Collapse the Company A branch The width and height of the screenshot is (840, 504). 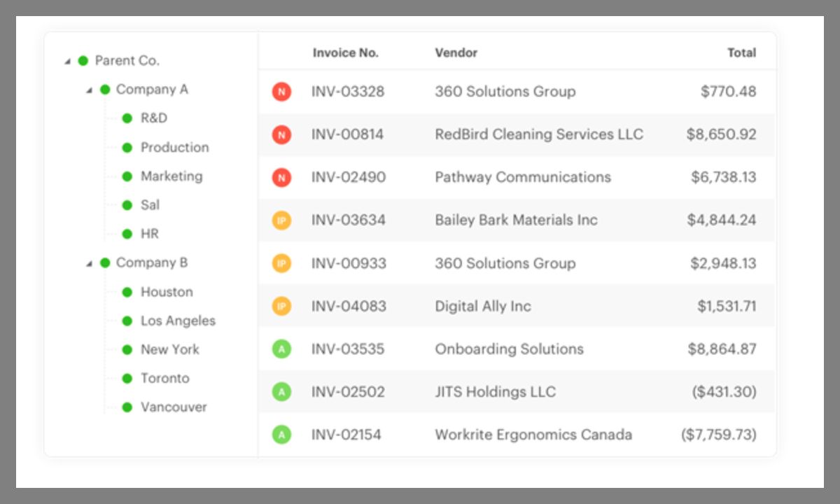tap(87, 90)
